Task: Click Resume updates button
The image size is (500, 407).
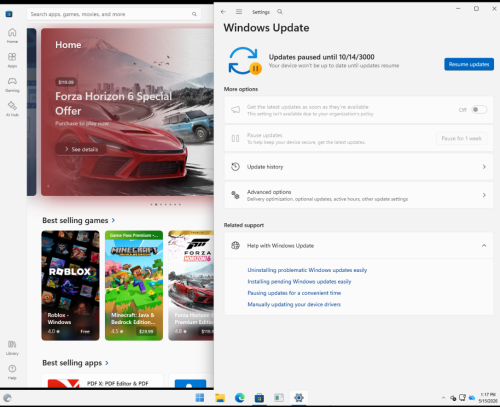Action: point(469,64)
